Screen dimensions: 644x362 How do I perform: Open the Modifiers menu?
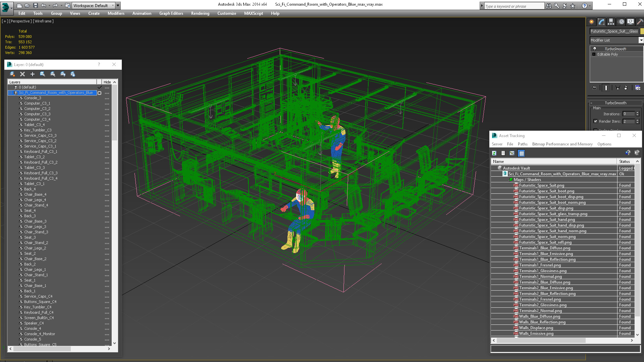[116, 13]
